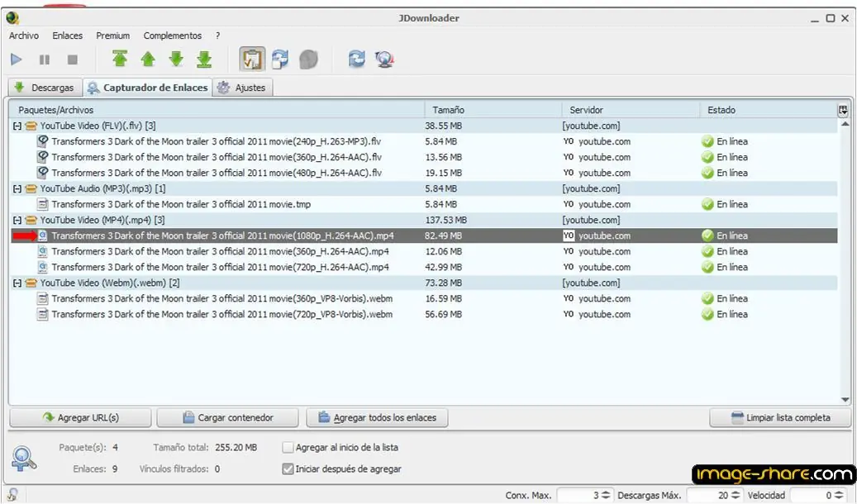Screen dimensions: 857x504
Task: Click youtube.com server of movie.tmp row
Action: [604, 204]
